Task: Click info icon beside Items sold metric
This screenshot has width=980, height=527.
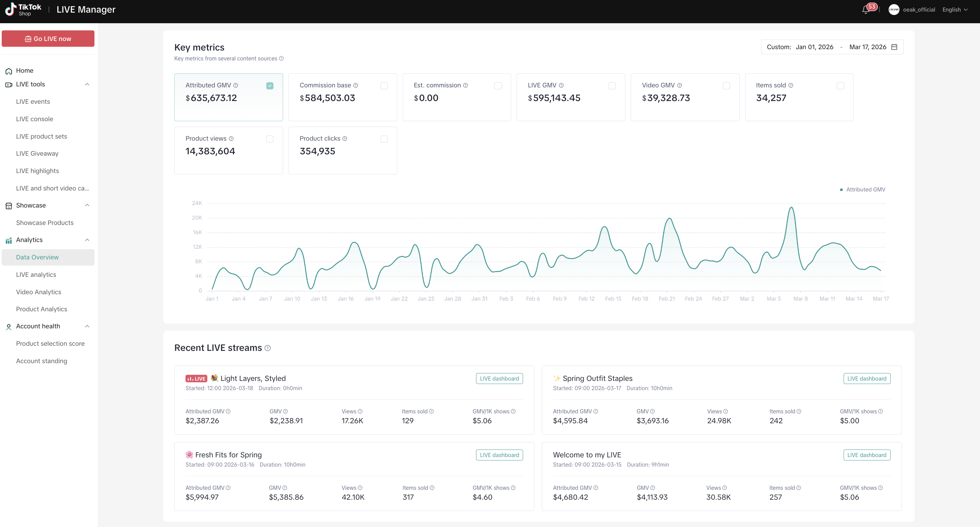Action: pyautogui.click(x=790, y=85)
